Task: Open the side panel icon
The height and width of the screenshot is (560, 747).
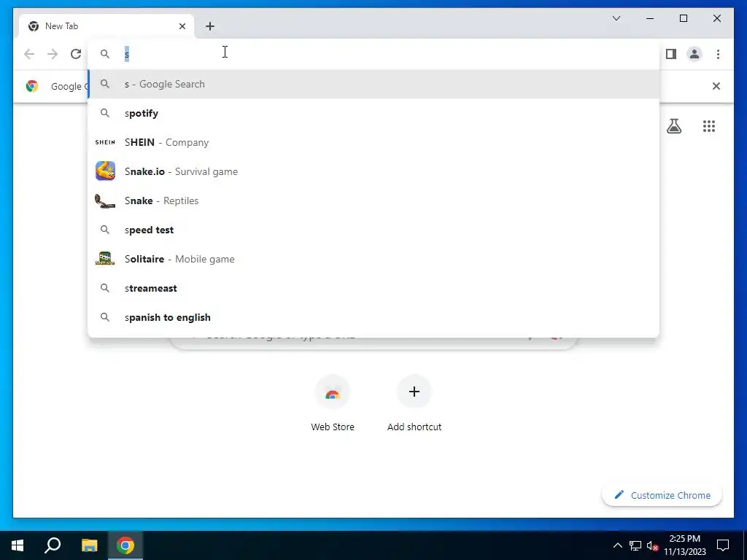Action: point(671,54)
